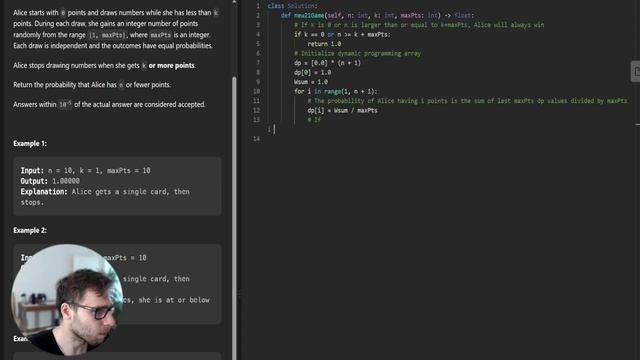Click 'Input: n = 10, k = 1, maxPts = 10' in Example 1
The width and height of the screenshot is (640, 360).
point(85,171)
